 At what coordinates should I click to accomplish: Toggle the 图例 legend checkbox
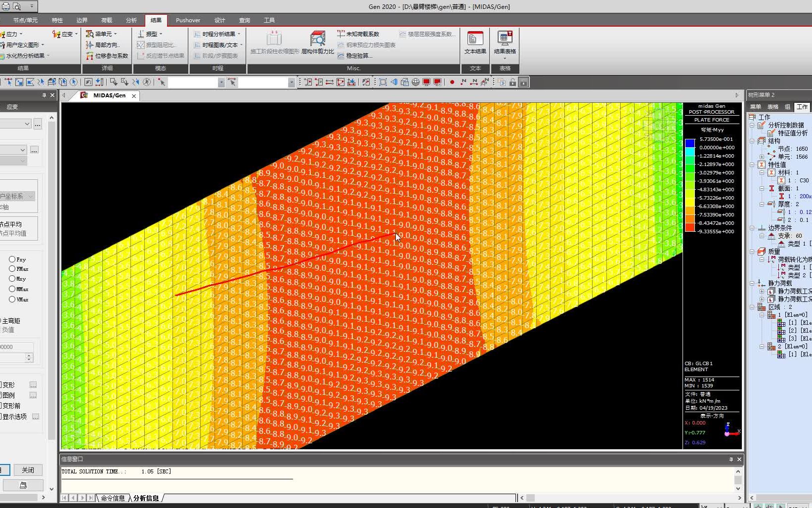[x=1, y=395]
